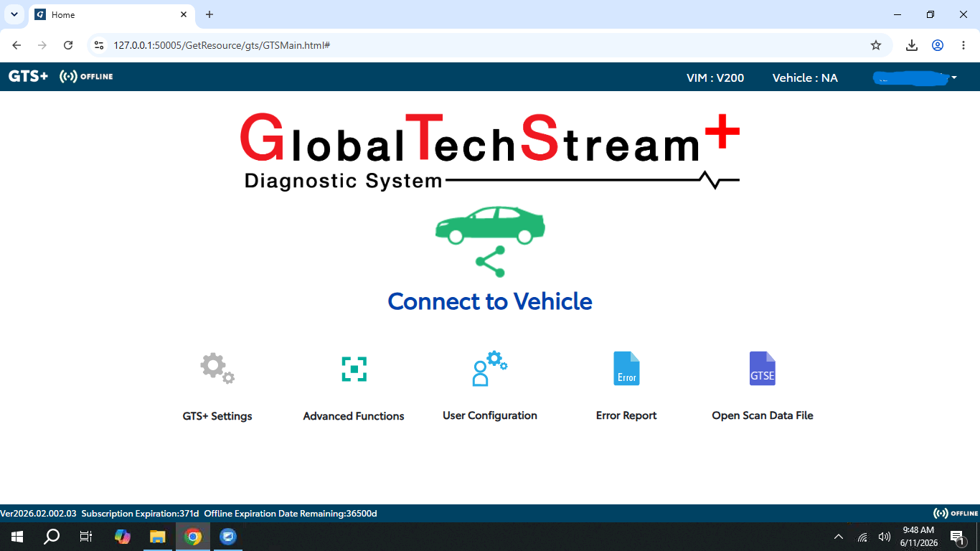Open Windows taskbar search
The width and height of the screenshot is (980, 551).
pos(52,537)
